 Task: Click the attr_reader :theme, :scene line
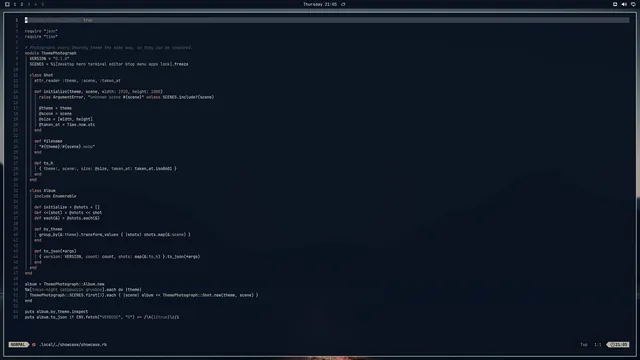point(77,80)
